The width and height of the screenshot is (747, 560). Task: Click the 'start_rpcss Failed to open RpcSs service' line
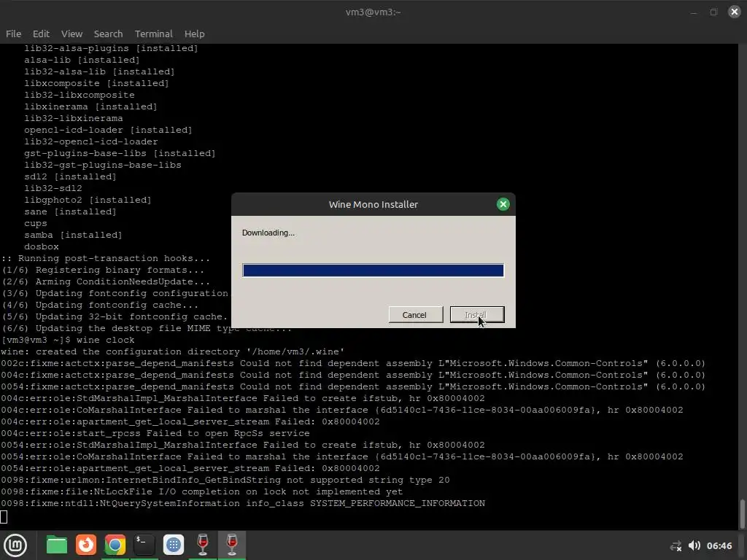tap(155, 433)
